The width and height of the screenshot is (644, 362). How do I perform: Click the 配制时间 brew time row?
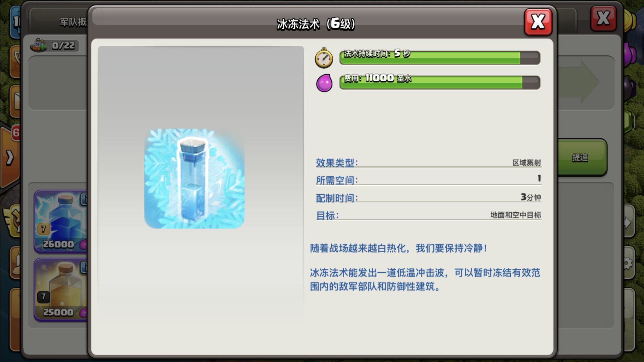point(428,197)
